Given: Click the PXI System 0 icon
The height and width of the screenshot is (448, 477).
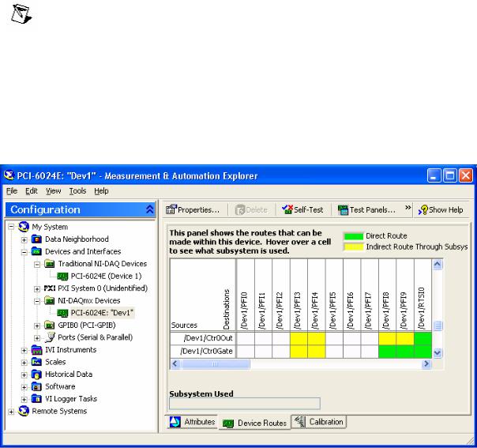Looking at the screenshot, I should click(50, 288).
